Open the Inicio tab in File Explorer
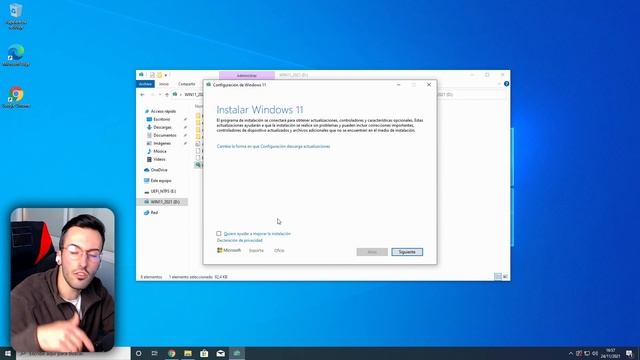This screenshot has width=640, height=360. pyautogui.click(x=164, y=84)
